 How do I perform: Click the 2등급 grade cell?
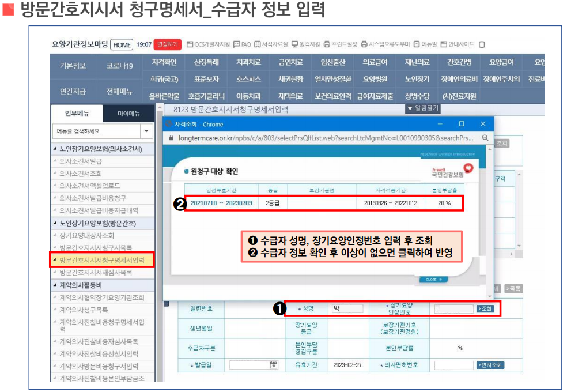pyautogui.click(x=273, y=203)
